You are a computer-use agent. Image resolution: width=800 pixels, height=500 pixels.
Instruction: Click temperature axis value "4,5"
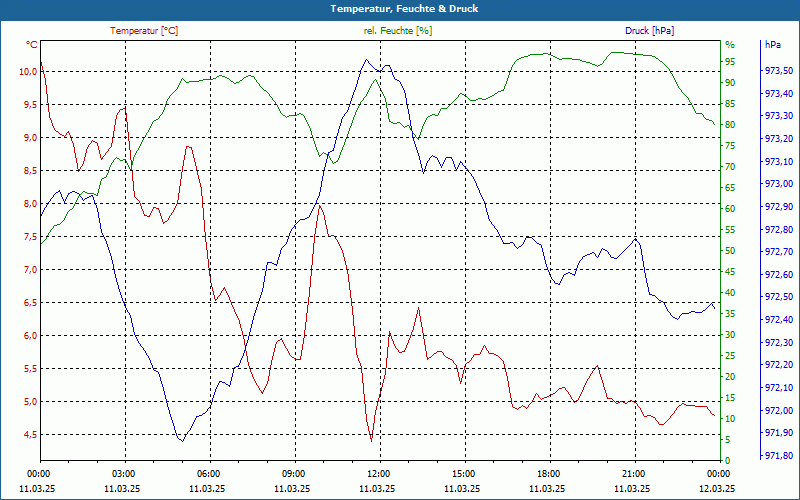(x=30, y=435)
